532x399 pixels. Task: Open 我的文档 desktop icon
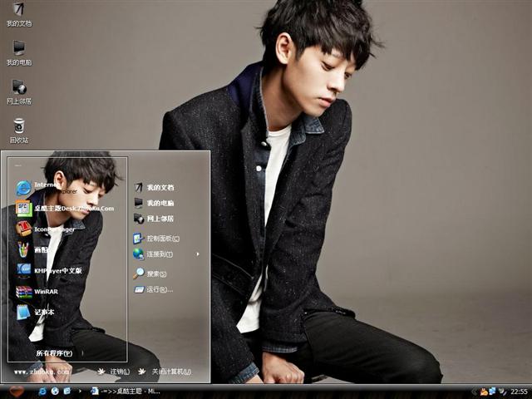[x=19, y=14]
